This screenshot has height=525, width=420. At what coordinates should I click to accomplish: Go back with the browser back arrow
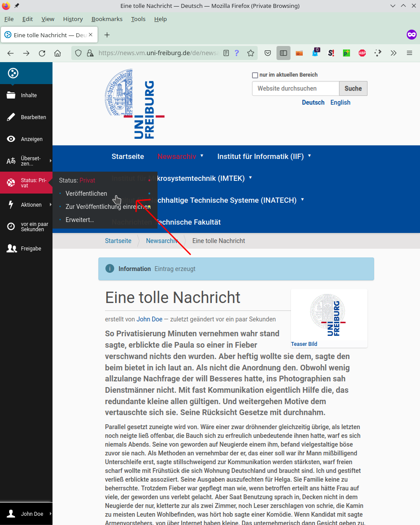pyautogui.click(x=10, y=53)
